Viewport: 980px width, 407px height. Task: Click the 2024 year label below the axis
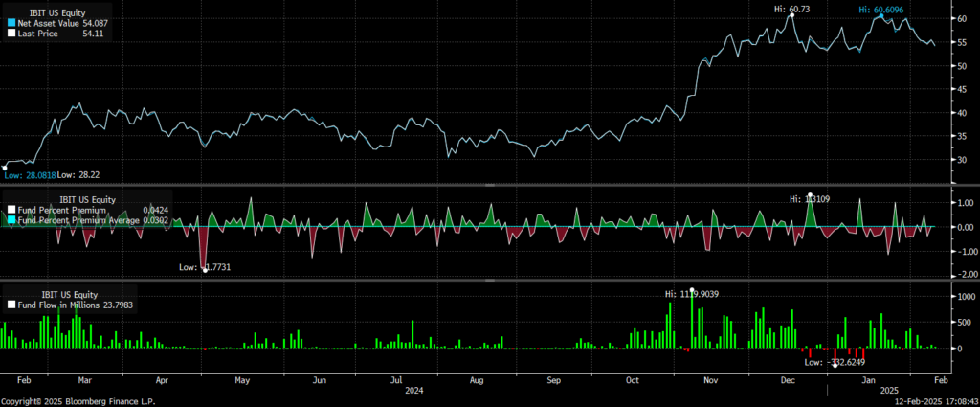click(414, 390)
